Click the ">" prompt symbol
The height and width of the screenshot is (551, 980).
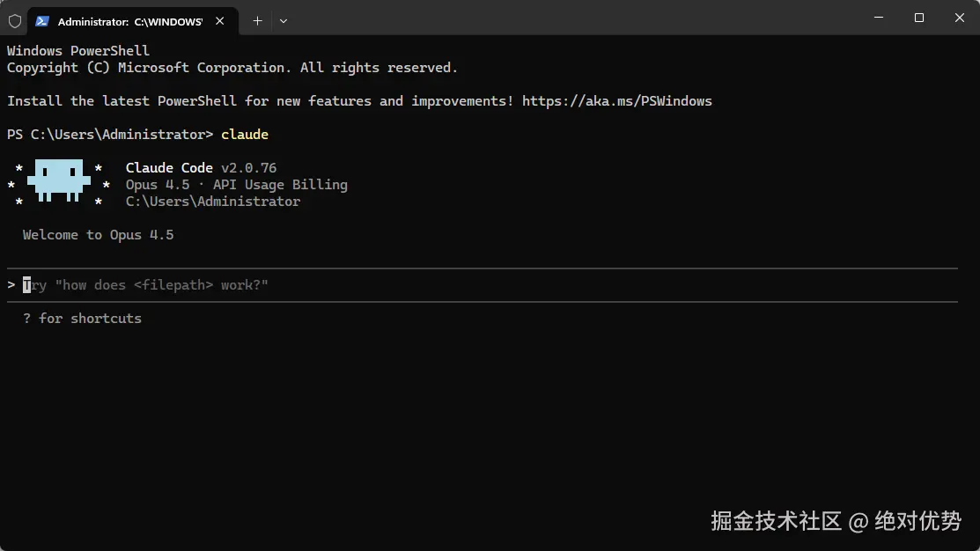[x=11, y=285]
